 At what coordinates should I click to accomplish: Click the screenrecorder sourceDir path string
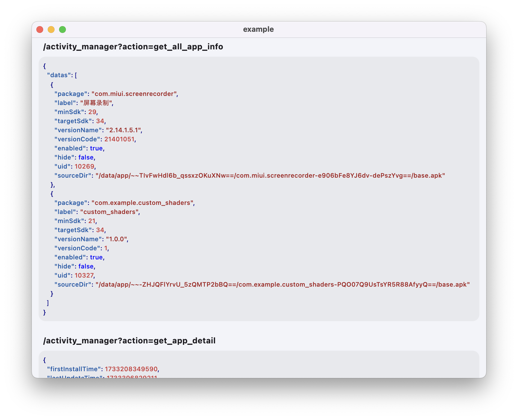[x=270, y=176]
